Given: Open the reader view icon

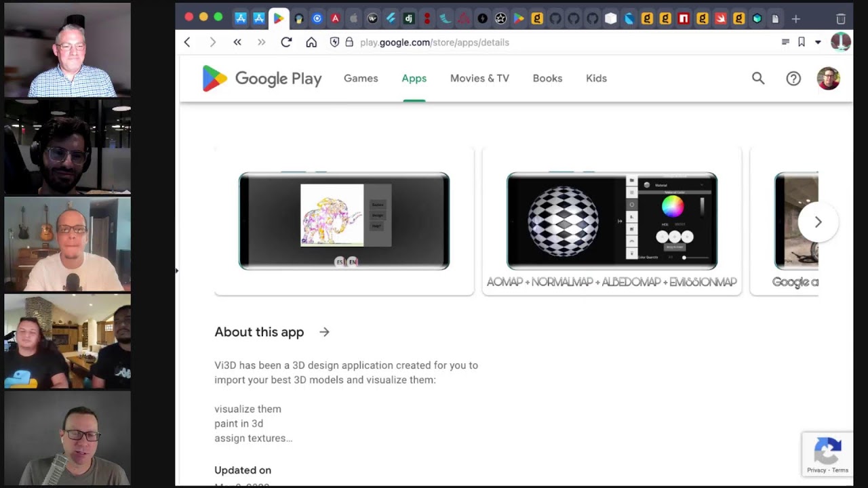Looking at the screenshot, I should point(785,42).
